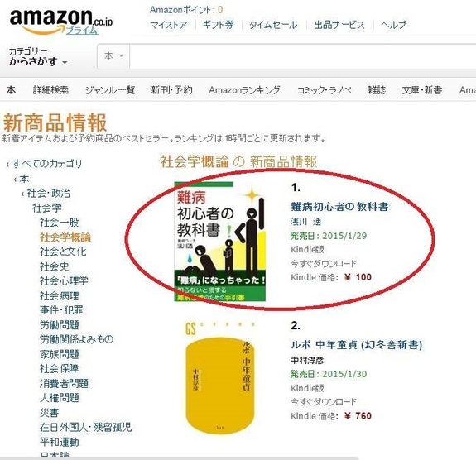Screen dimensions: 476x460
Task: Collapse to the 社会・政治 parent category
Action: point(46,194)
